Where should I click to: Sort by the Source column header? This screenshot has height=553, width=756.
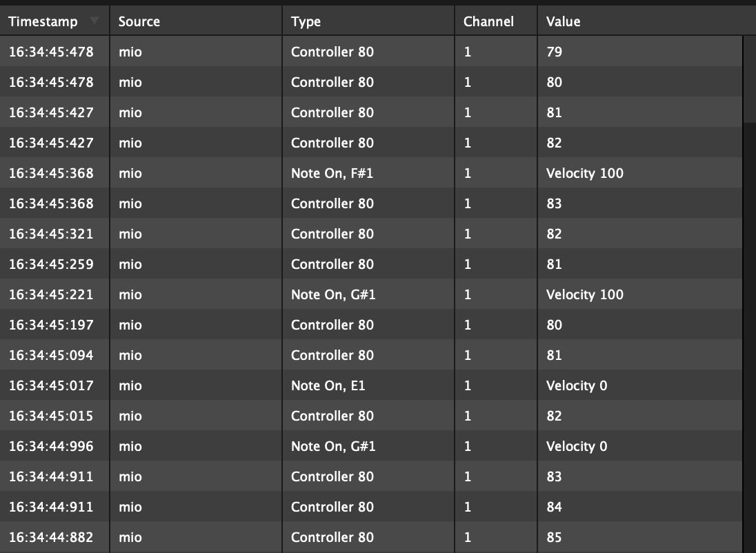[x=139, y=21]
